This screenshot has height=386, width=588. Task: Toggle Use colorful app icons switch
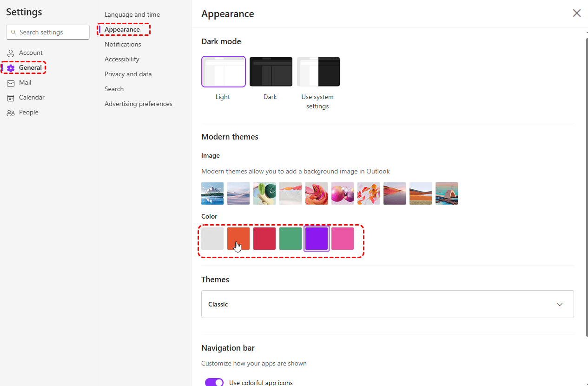pos(214,382)
